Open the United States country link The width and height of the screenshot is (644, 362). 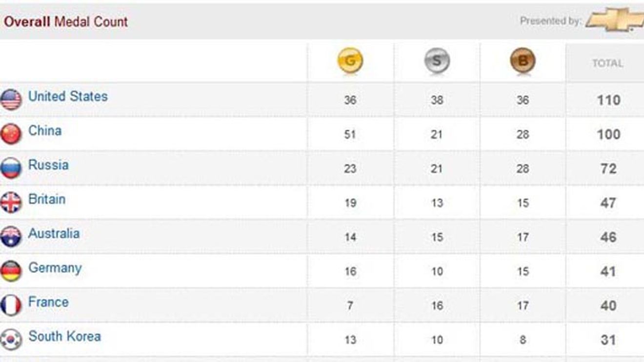[x=68, y=96]
